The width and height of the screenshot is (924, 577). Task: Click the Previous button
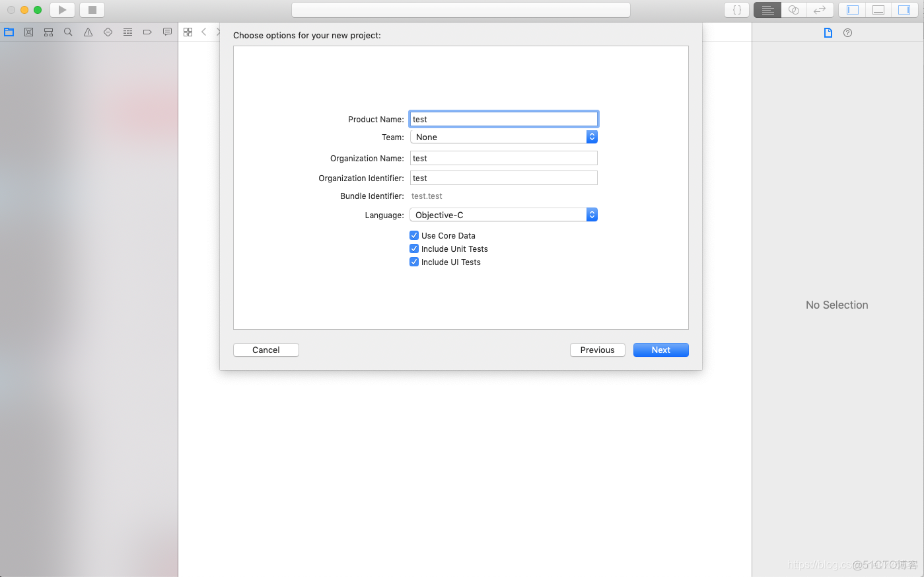point(598,350)
